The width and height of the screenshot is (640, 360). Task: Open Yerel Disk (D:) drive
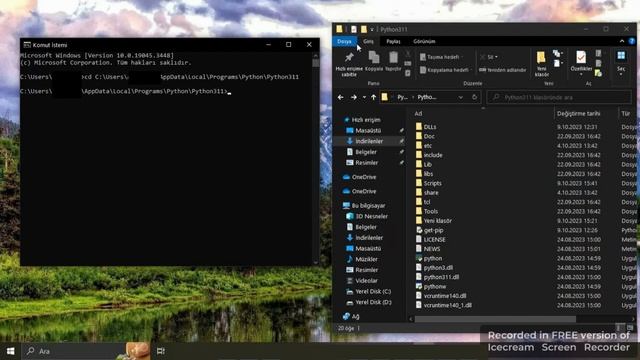(x=369, y=302)
